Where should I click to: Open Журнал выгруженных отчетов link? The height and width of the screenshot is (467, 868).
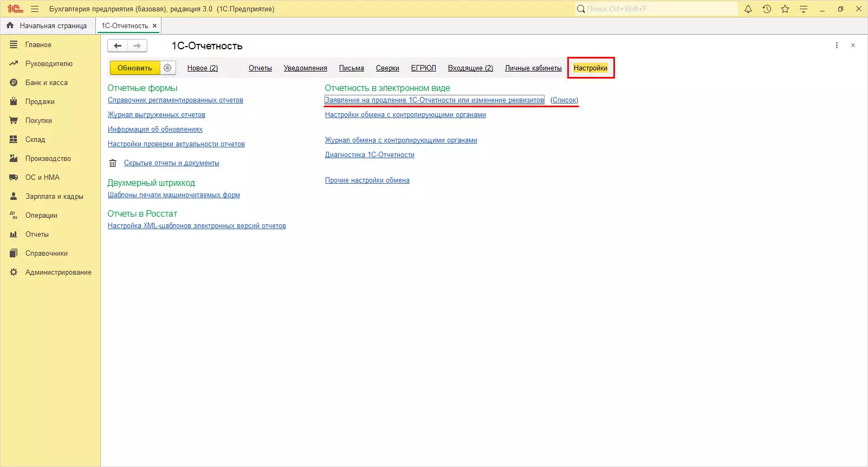pyautogui.click(x=157, y=115)
